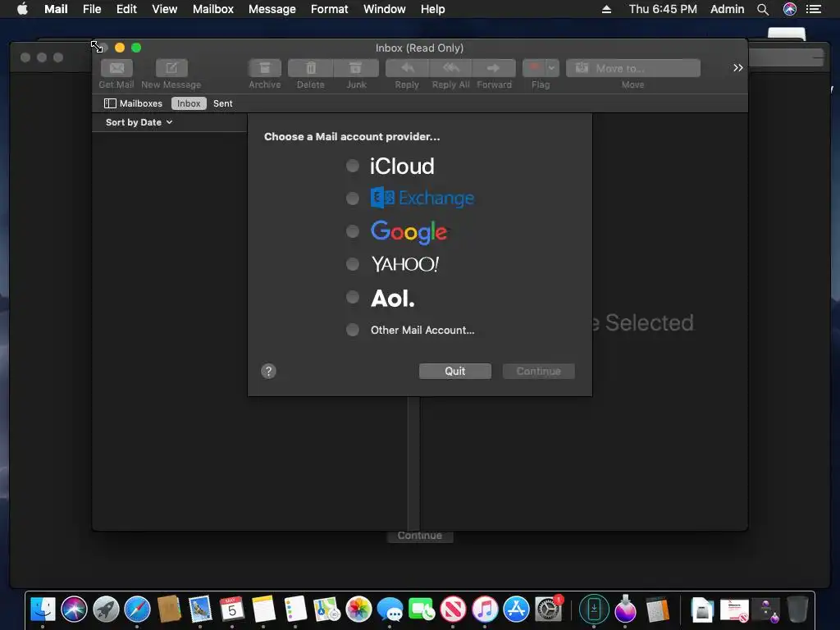Open Messages in the dock

click(390, 609)
